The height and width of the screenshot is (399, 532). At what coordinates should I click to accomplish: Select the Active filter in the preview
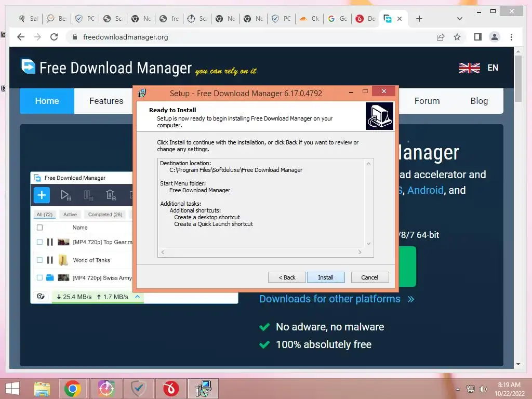[x=70, y=215]
